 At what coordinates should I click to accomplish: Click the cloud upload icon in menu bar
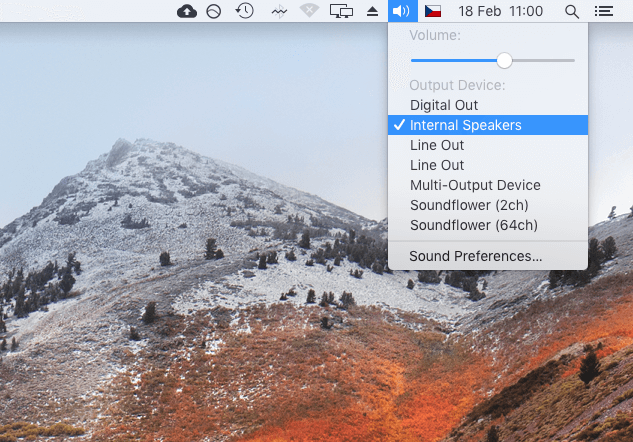pyautogui.click(x=187, y=11)
